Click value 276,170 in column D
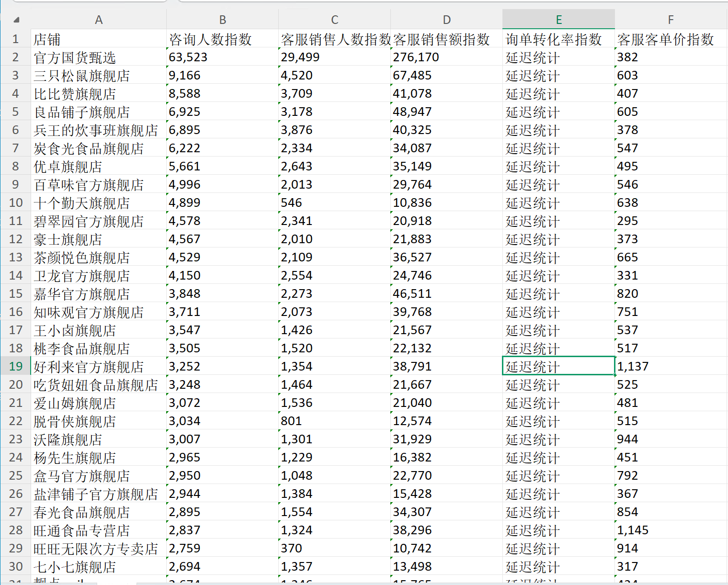728x585 pixels. [x=416, y=57]
